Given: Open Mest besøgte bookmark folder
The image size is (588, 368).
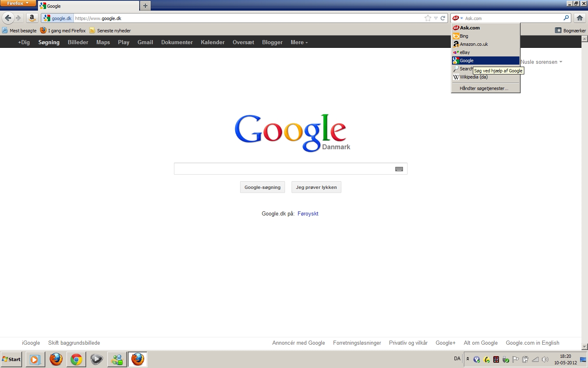Looking at the screenshot, I should point(19,31).
